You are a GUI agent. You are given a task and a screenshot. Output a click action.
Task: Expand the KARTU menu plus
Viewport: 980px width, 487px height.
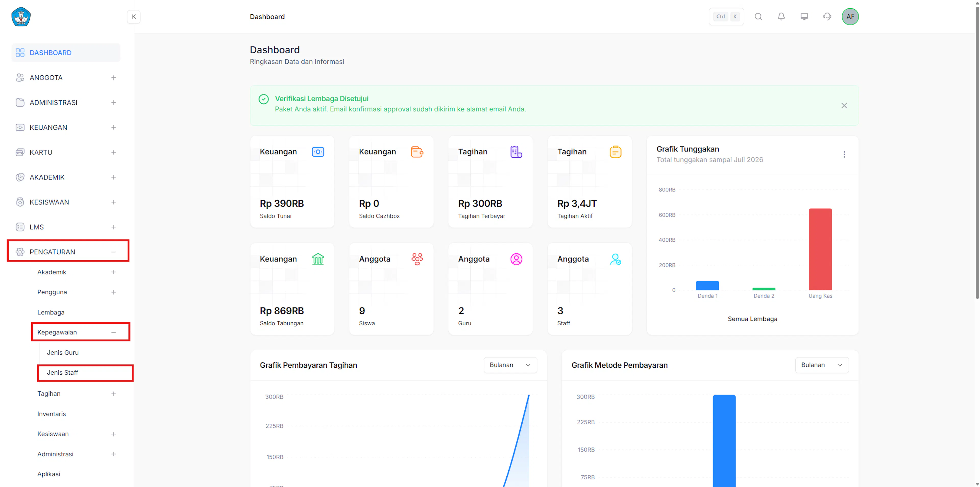114,152
